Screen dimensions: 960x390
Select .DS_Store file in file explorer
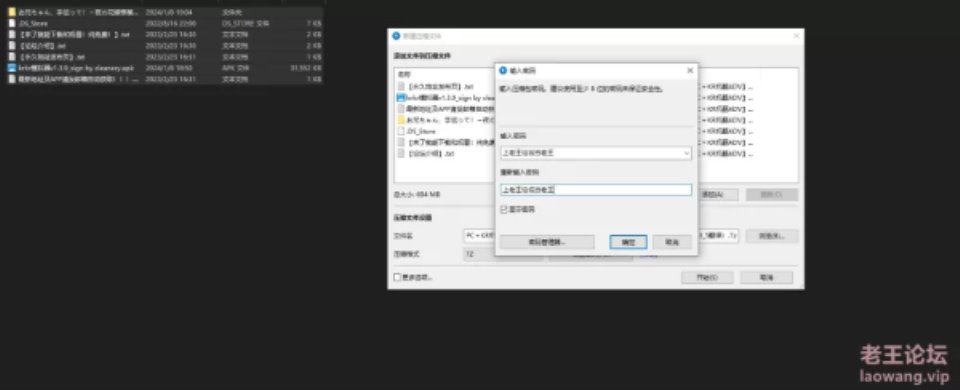point(165,23)
